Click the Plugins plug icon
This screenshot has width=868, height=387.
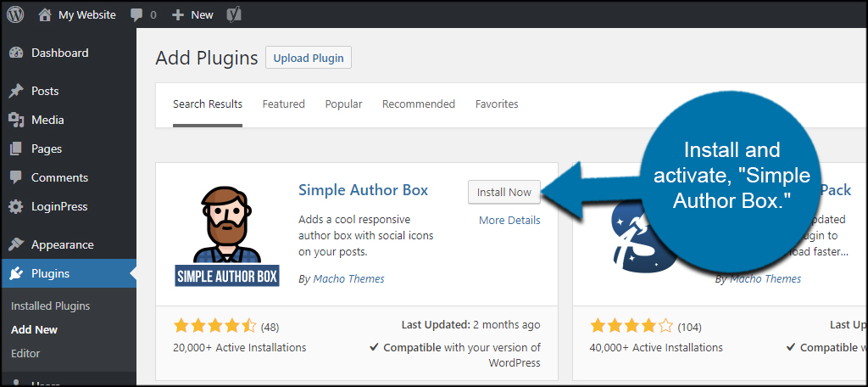[x=16, y=273]
